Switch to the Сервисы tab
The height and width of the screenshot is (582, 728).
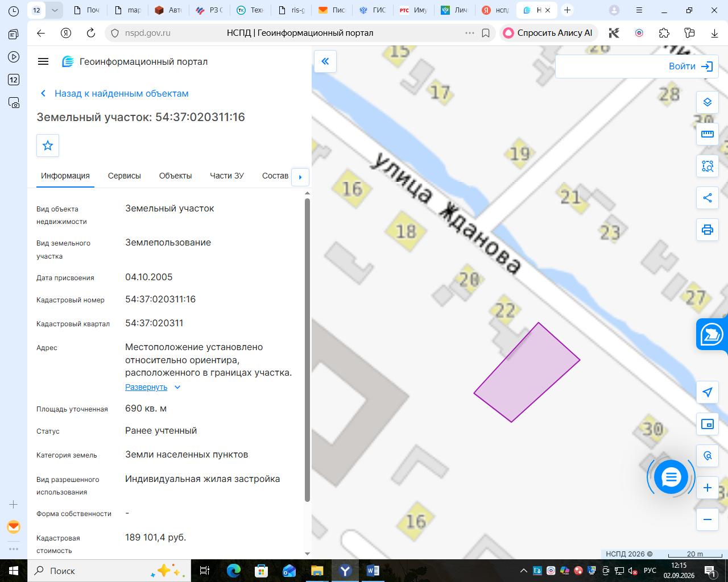[125, 176]
